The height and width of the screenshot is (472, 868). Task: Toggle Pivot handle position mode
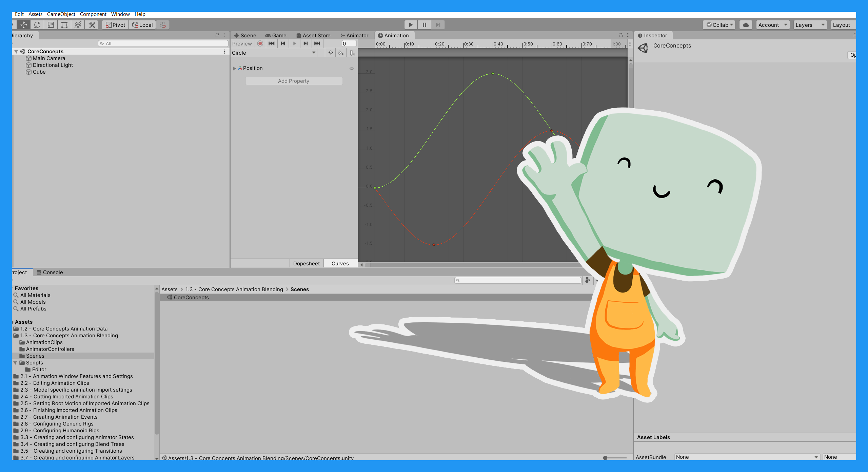[115, 24]
